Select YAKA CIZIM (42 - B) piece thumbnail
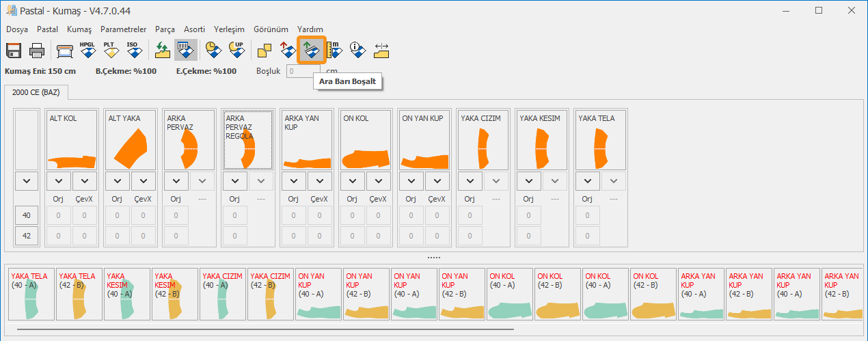This screenshot has height=341, width=868. 270,294
